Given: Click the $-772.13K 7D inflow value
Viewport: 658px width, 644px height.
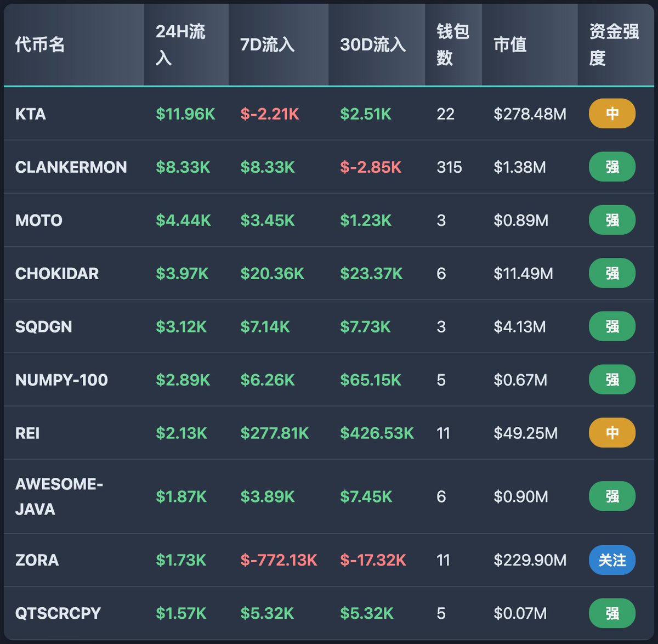Looking at the screenshot, I should 279,560.
